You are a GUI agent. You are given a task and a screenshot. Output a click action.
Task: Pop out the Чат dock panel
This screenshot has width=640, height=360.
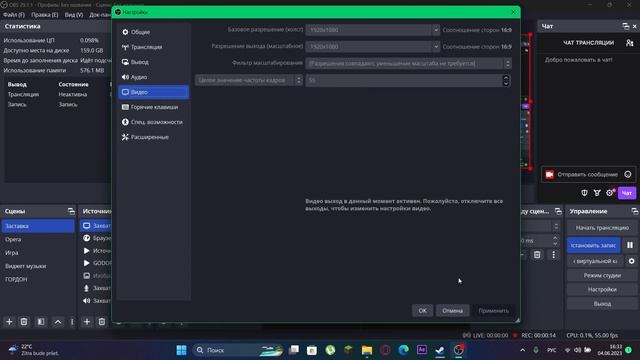click(x=625, y=26)
